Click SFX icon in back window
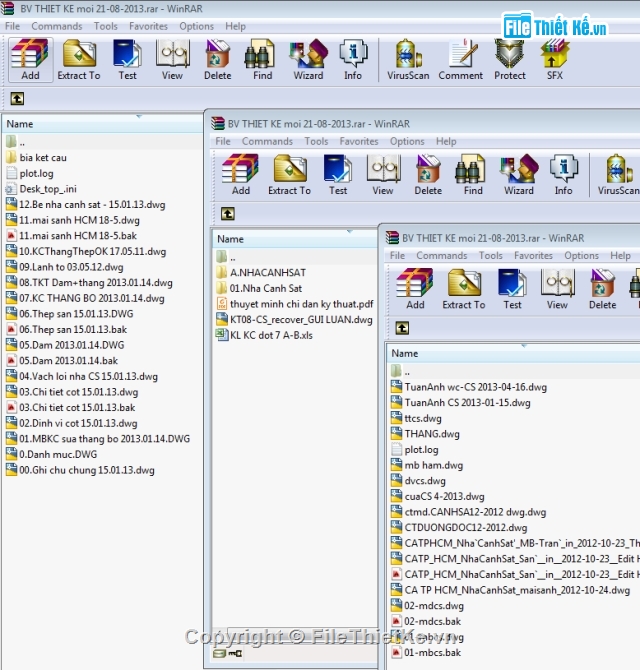This screenshot has width=640, height=670. (x=555, y=59)
